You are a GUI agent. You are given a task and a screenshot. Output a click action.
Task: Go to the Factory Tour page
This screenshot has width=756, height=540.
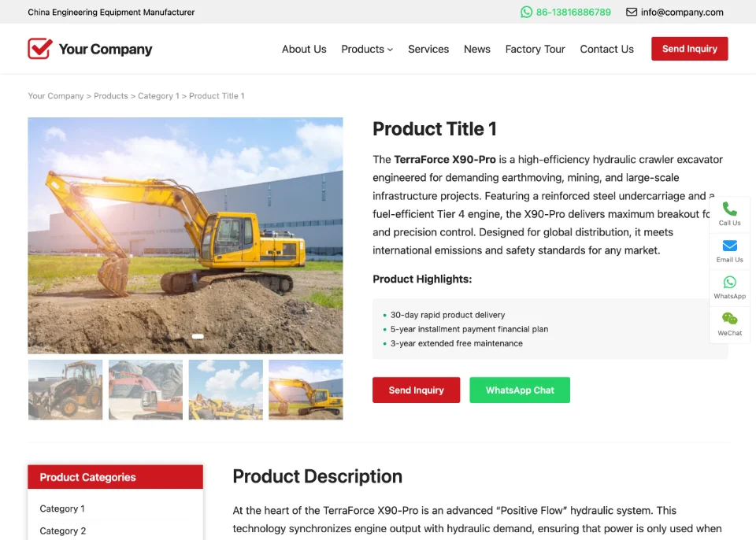click(x=535, y=49)
